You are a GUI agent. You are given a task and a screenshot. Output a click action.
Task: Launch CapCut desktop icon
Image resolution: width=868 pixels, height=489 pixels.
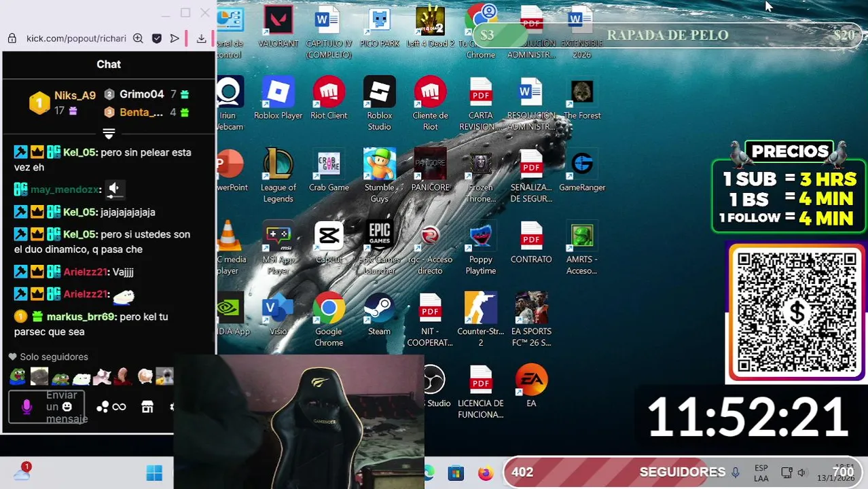pyautogui.click(x=329, y=243)
